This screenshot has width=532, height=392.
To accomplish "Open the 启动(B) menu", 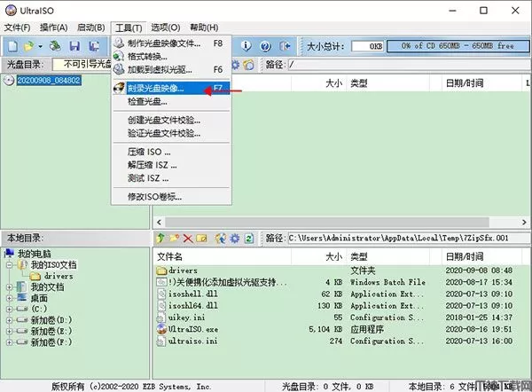I will coord(91,27).
